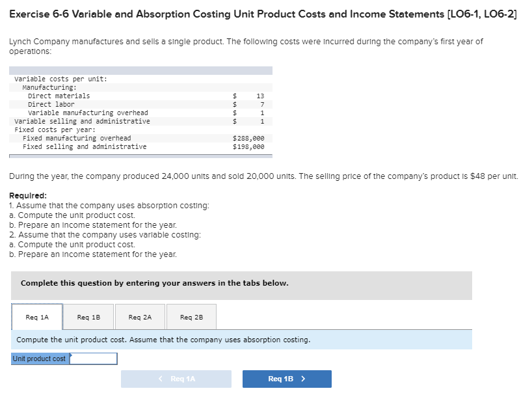Viewport: 532px width, 393px height.
Task: Click the $288,000 value
Action: click(x=248, y=138)
